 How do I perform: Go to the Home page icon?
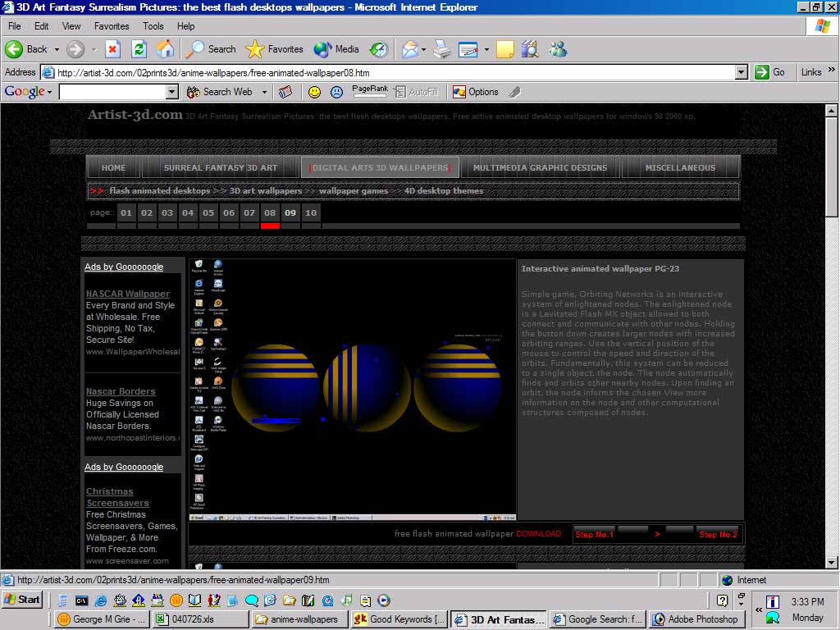pyautogui.click(x=165, y=49)
